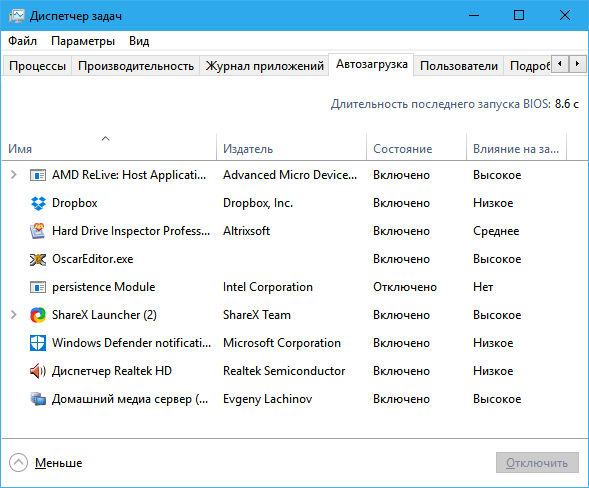The image size is (589, 488).
Task: Click the persistence Module name
Action: 104,287
